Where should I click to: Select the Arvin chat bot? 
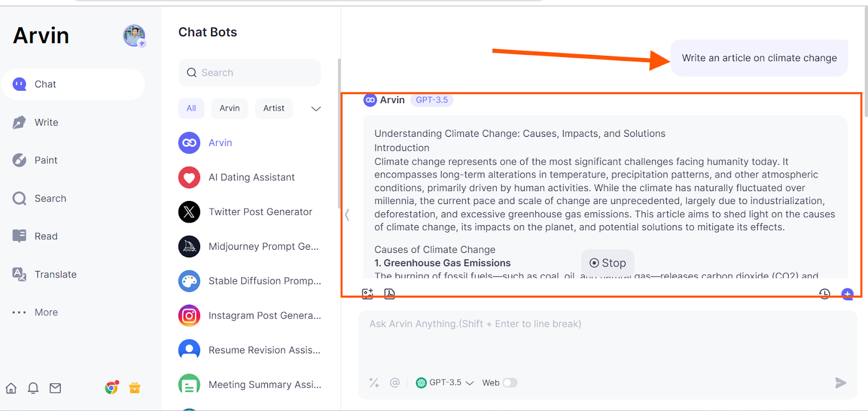click(x=250, y=143)
